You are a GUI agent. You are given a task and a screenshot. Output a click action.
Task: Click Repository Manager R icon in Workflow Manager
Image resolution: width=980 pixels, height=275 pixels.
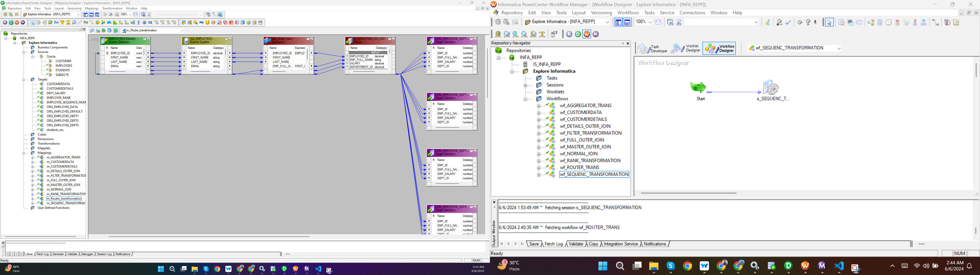click(569, 34)
